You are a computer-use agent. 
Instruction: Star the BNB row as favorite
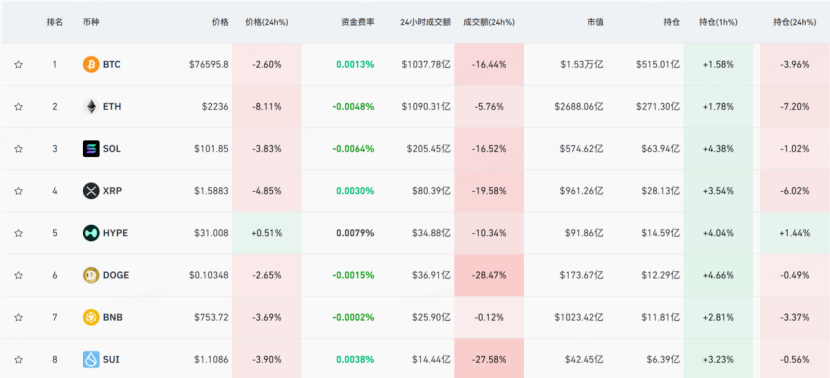pos(19,317)
